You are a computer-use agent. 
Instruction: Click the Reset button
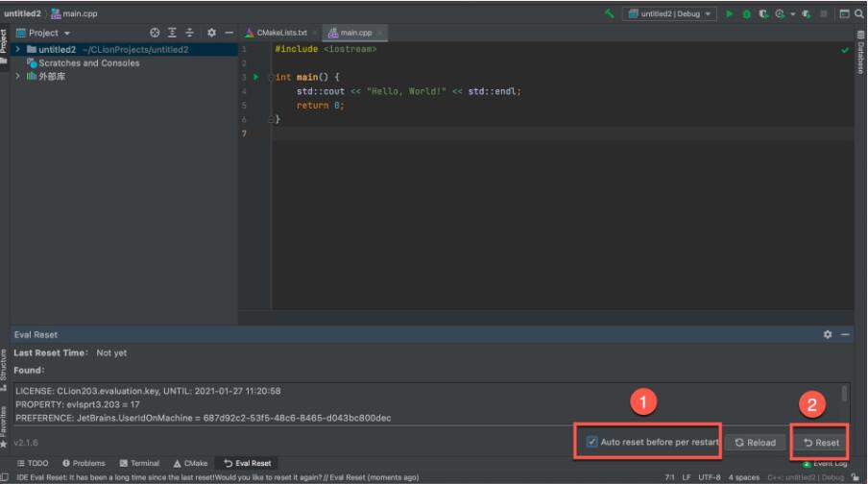click(x=821, y=443)
